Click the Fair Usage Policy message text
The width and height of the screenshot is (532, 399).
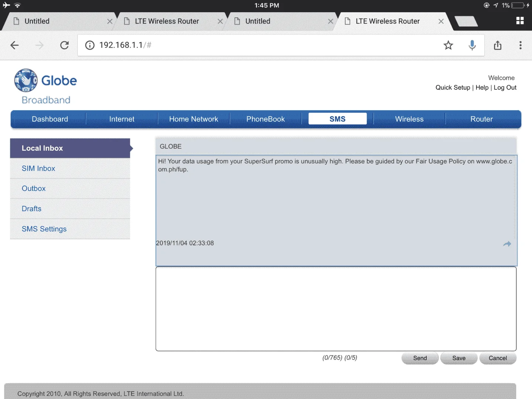tap(335, 165)
